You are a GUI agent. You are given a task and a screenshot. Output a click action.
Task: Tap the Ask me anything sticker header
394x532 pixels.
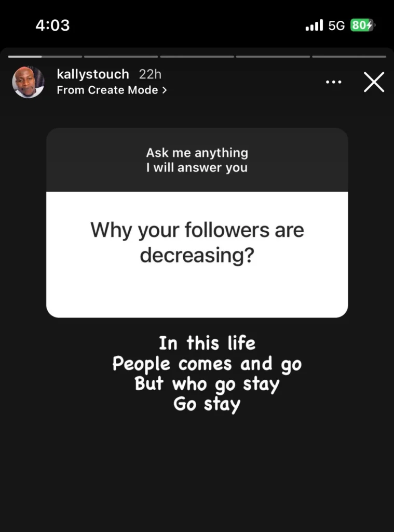[197, 159]
